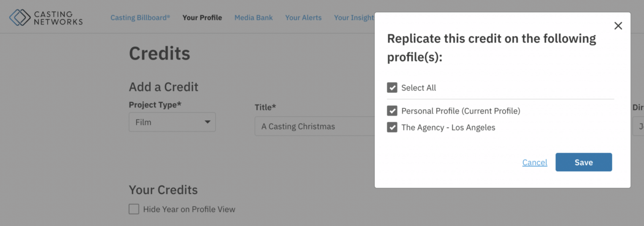Switch to Your Alerts tab
The height and width of the screenshot is (226, 644).
click(303, 18)
